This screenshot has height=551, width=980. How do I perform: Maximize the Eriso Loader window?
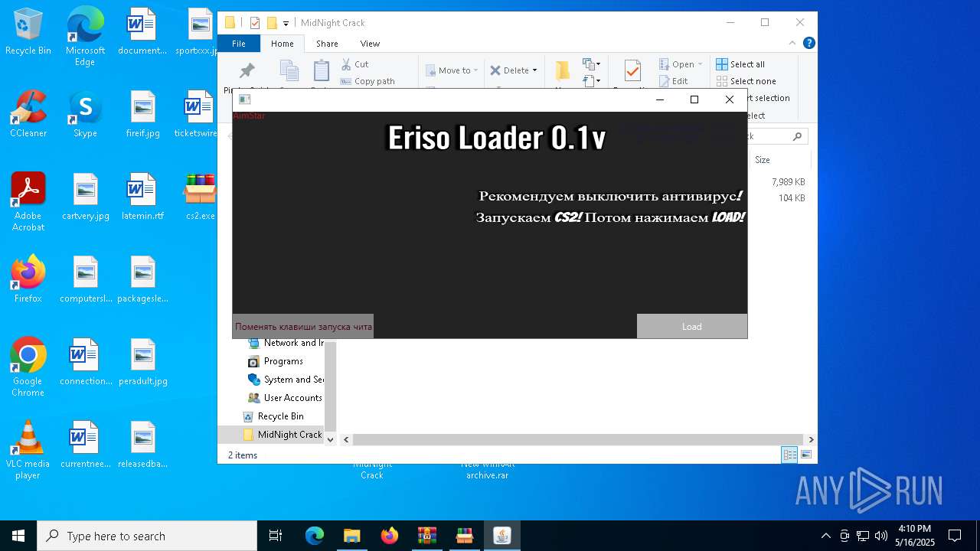tap(694, 99)
